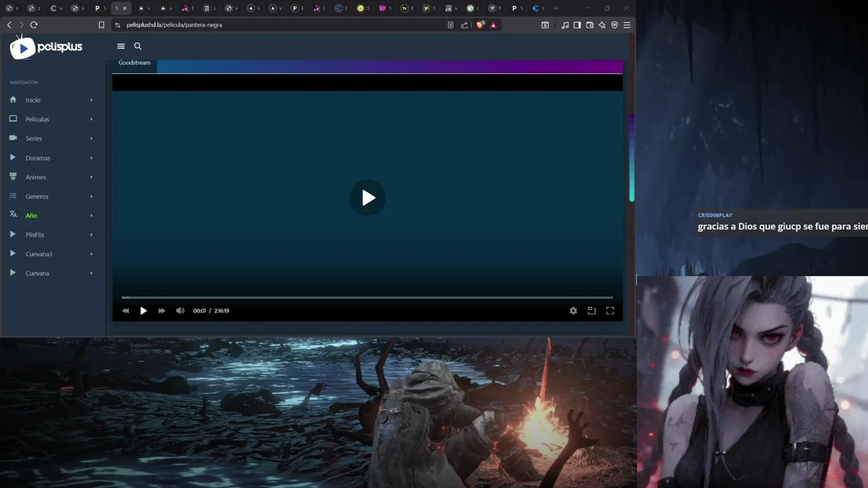868x488 pixels.
Task: Fast-forward the video with the forward button
Action: (161, 310)
